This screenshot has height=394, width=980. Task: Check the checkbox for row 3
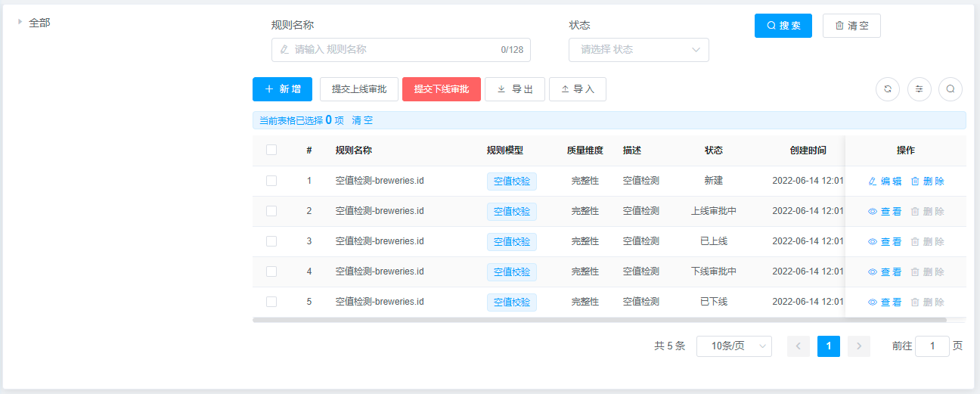pyautogui.click(x=271, y=241)
